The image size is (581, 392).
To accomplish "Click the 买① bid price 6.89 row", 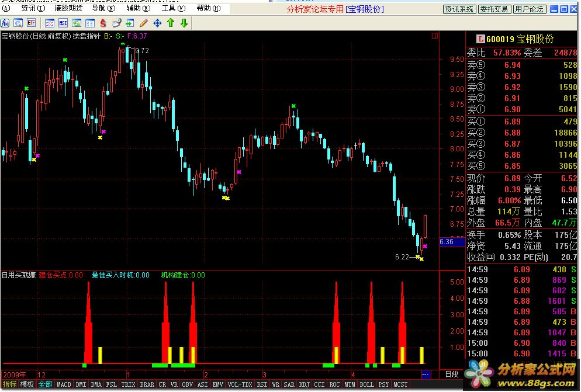I will pos(522,122).
